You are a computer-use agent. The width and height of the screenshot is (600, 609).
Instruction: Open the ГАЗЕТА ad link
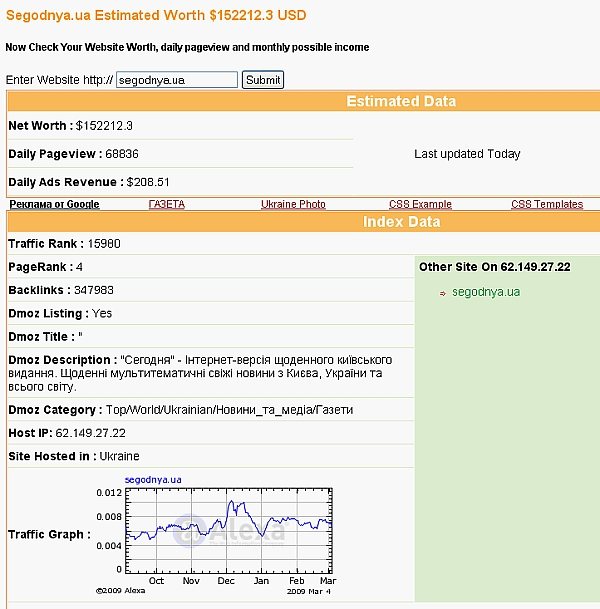pyautogui.click(x=166, y=204)
